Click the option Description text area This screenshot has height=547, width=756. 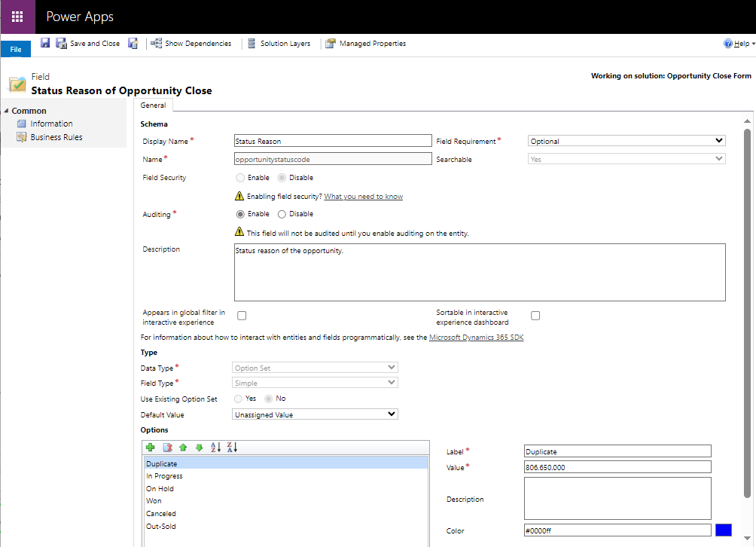617,498
